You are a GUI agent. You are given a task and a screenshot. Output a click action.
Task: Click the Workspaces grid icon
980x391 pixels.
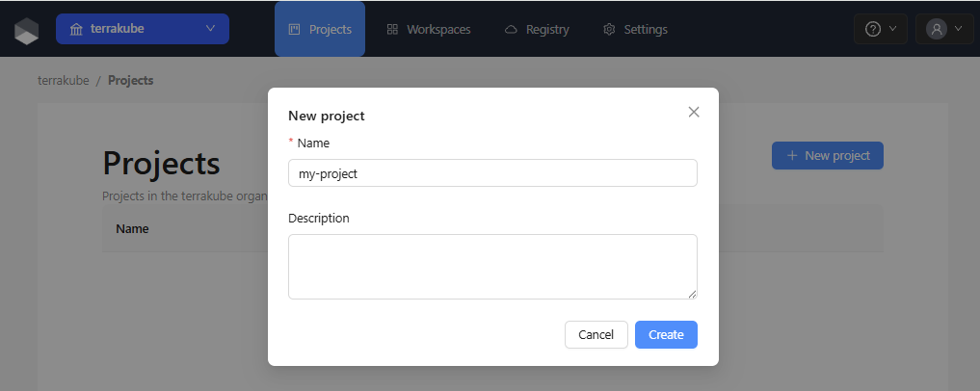(x=392, y=29)
